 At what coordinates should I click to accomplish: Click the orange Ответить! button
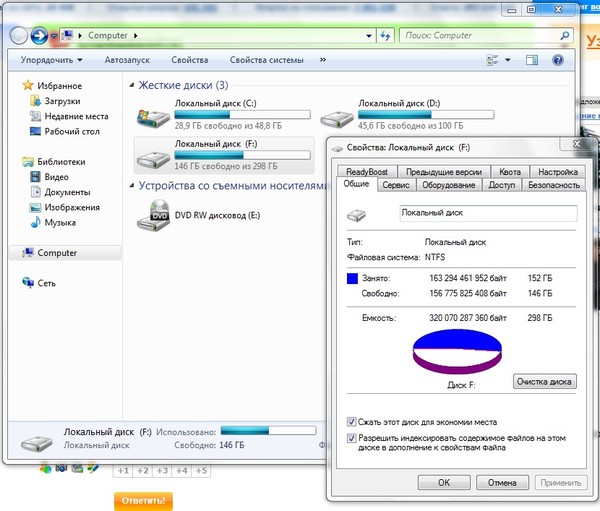143,501
